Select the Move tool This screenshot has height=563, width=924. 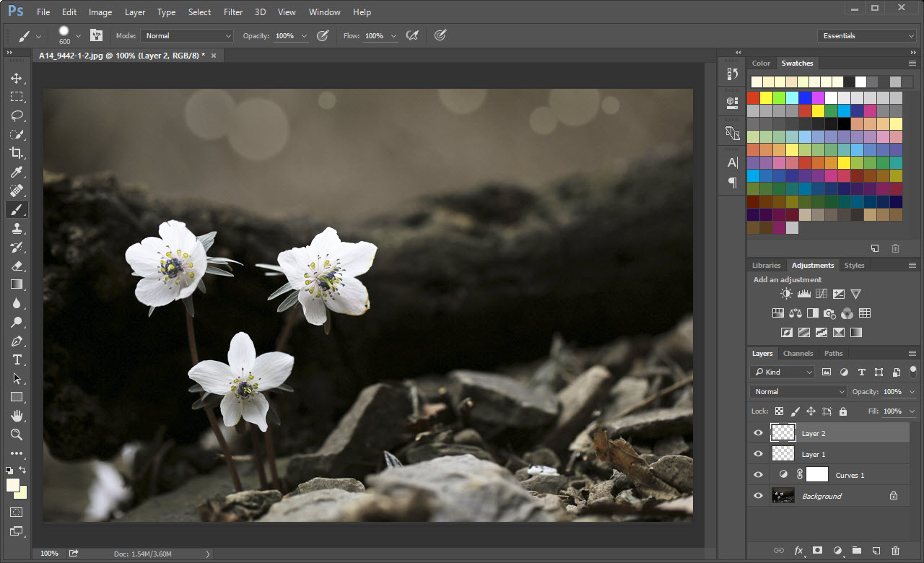tap(16, 78)
